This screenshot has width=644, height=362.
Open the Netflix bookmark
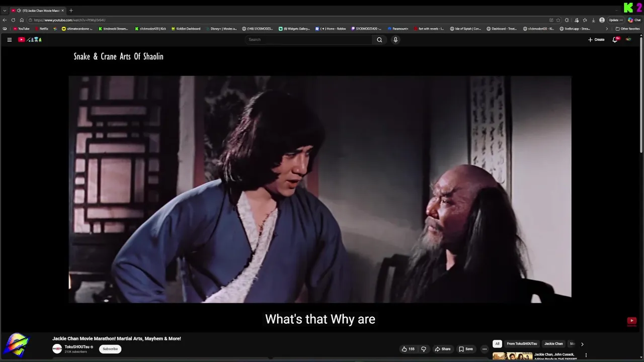pyautogui.click(x=41, y=29)
